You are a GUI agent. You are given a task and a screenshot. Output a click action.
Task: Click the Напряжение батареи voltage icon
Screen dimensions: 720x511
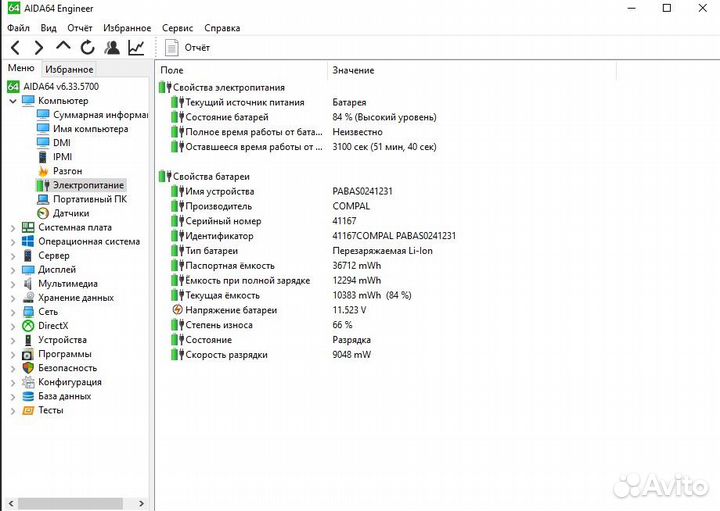point(177,310)
